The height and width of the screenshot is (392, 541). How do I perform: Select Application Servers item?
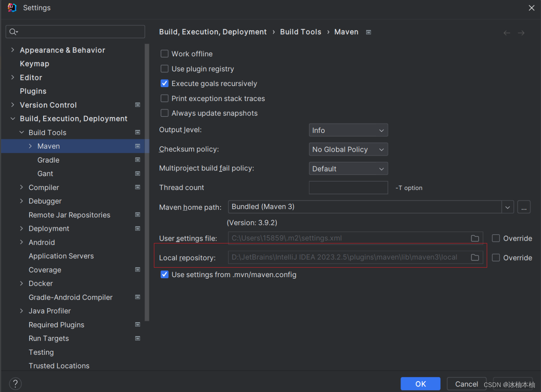[61, 256]
